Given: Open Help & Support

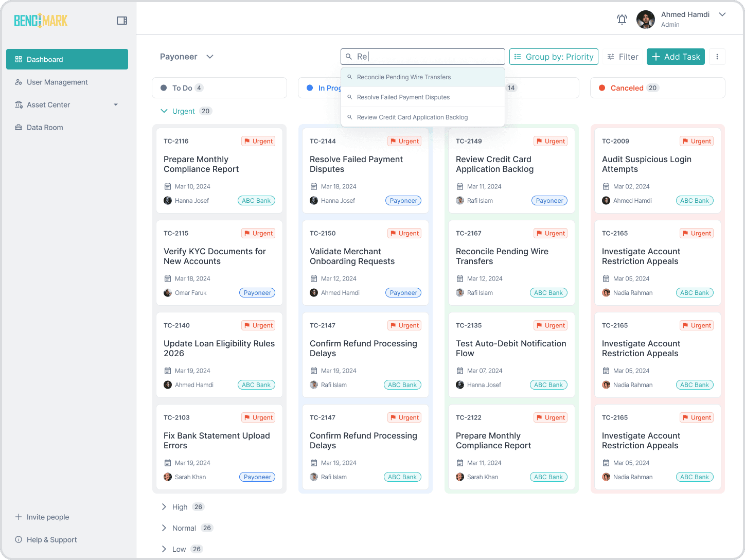Looking at the screenshot, I should 46,539.
